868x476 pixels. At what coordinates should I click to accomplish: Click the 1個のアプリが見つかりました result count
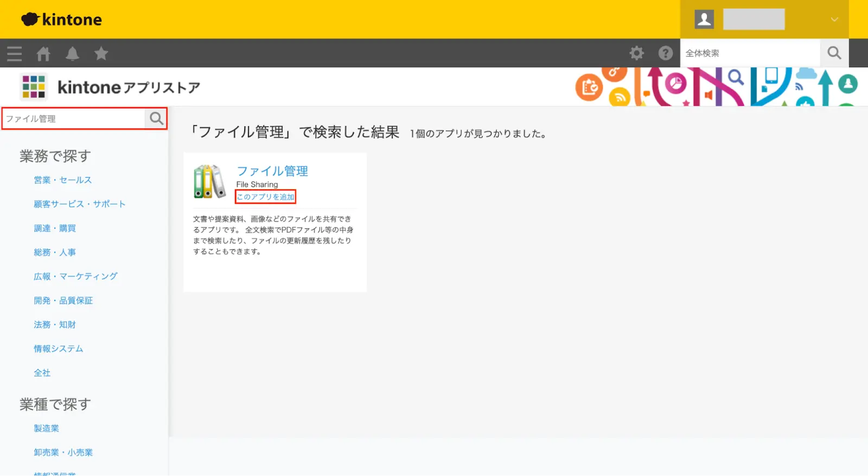478,133
